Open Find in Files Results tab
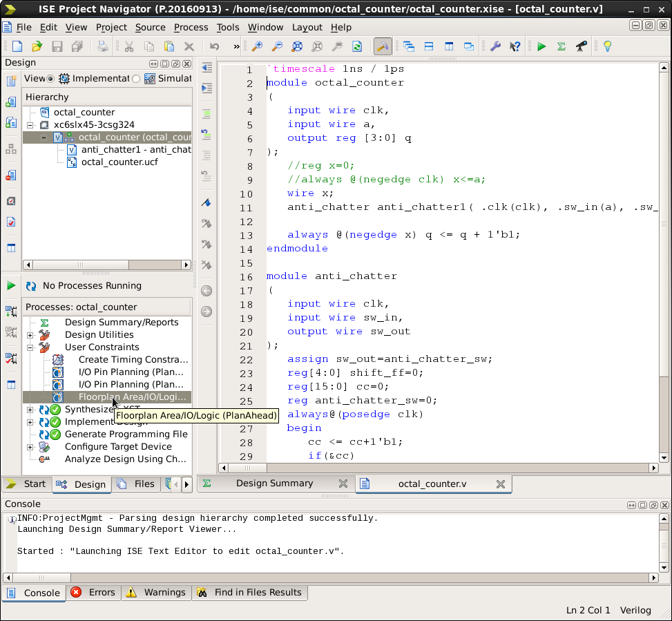Image resolution: width=672 pixels, height=621 pixels. tap(249, 592)
